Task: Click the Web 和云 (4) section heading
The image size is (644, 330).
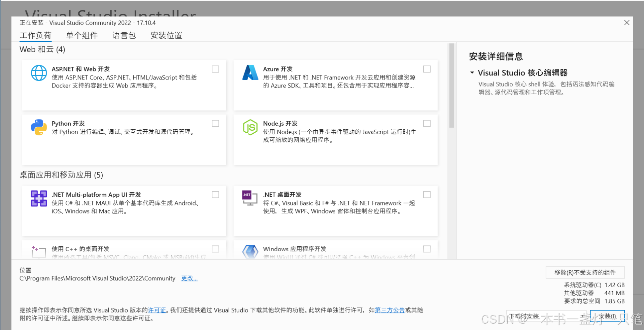Action: click(42, 49)
